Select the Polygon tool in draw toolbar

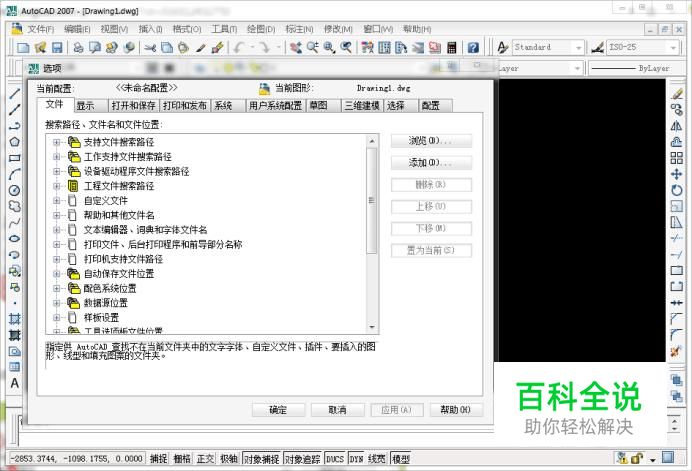[15, 142]
